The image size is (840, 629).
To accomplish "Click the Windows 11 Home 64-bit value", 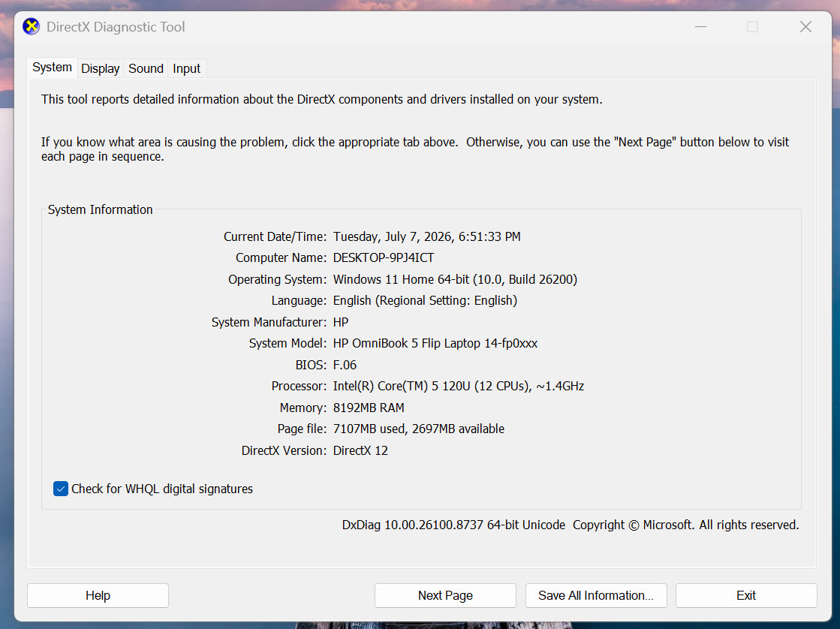I will 402,279.
